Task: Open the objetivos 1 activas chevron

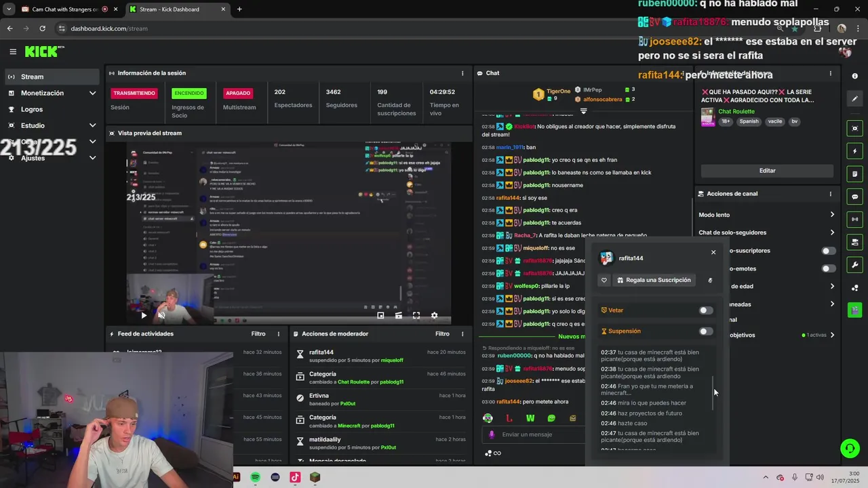Action: [x=832, y=335]
